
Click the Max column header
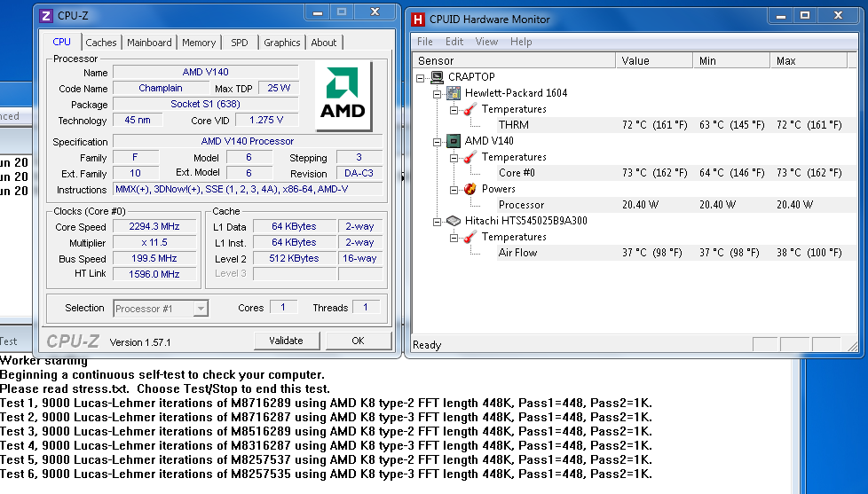click(x=809, y=61)
